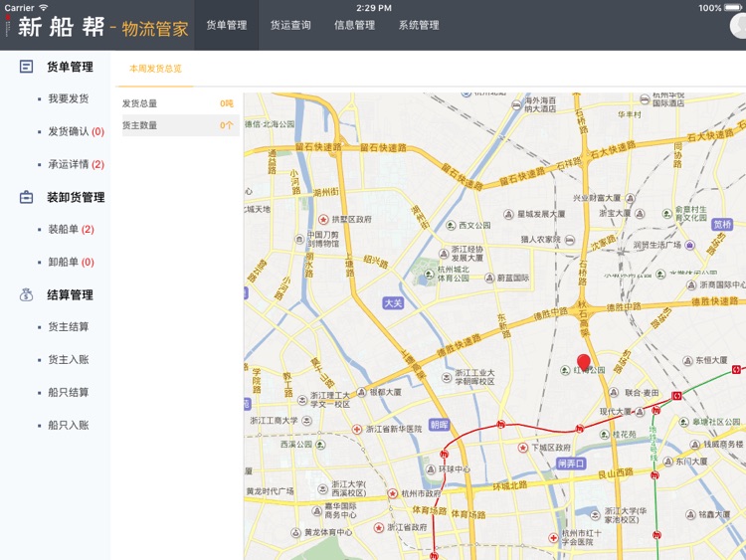Click the 西溪公园 park marker
The image size is (746, 560).
pos(320,445)
